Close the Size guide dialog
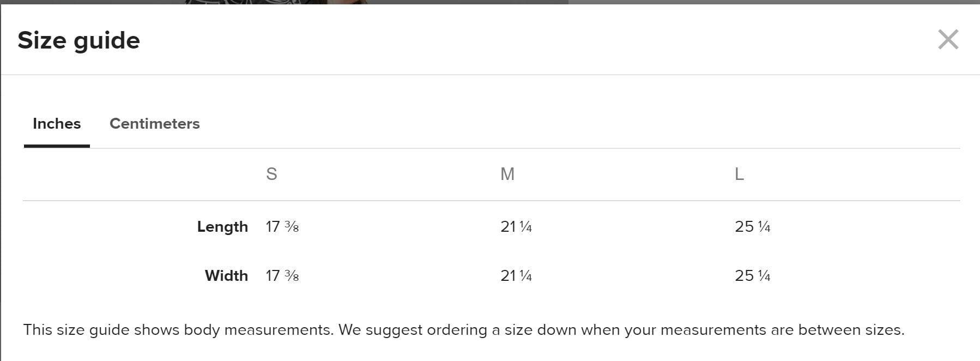Image resolution: width=980 pixels, height=361 pixels. tap(948, 39)
